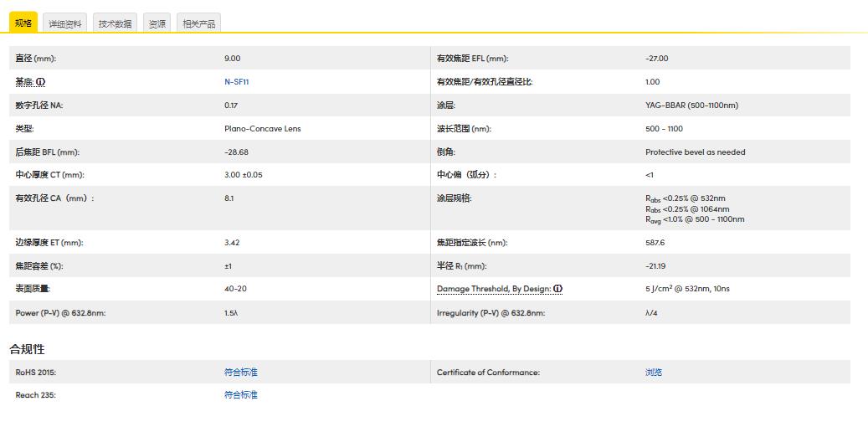The height and width of the screenshot is (432, 868).
Task: Click the 数字孔径 NA label
Action: [39, 105]
